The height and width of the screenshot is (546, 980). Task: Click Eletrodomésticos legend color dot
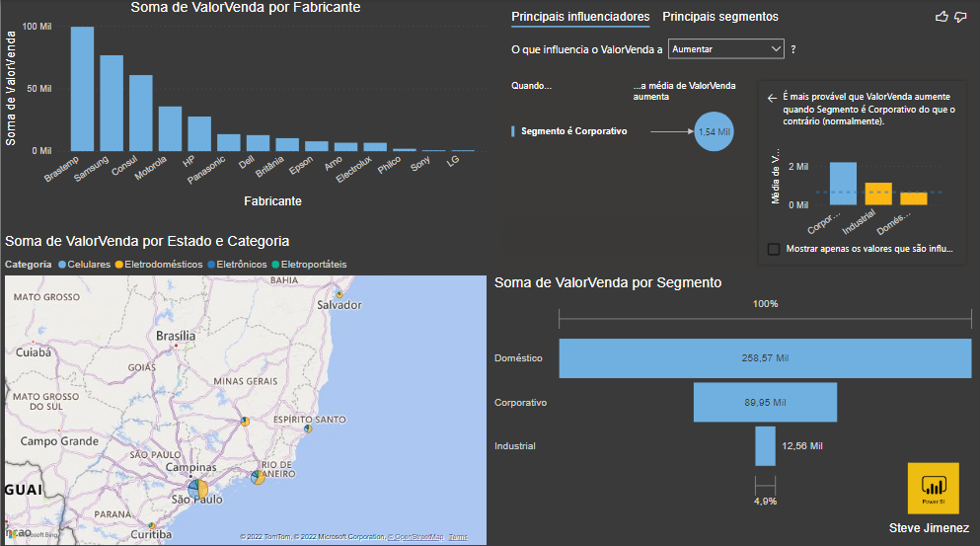[118, 265]
